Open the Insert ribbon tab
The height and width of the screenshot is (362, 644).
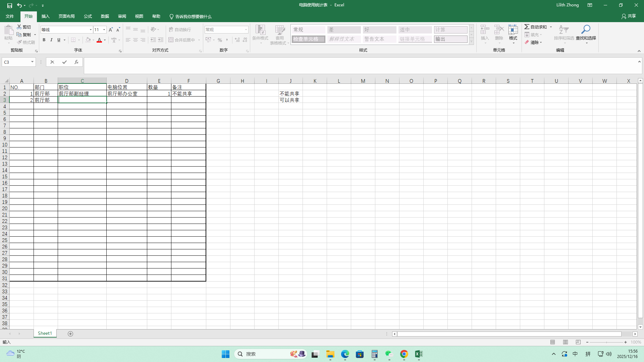pos(45,16)
